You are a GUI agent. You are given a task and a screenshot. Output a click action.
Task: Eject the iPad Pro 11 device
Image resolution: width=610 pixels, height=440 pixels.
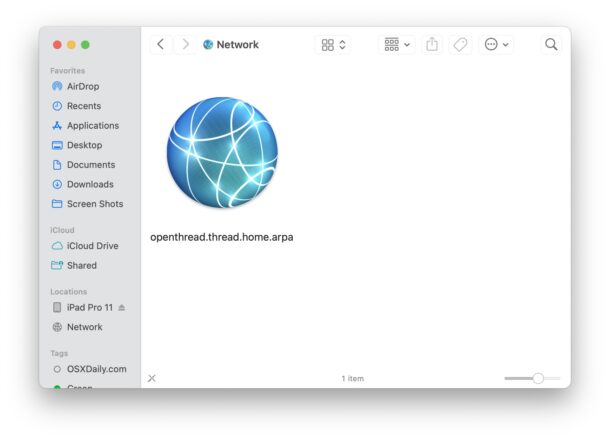[x=122, y=308]
